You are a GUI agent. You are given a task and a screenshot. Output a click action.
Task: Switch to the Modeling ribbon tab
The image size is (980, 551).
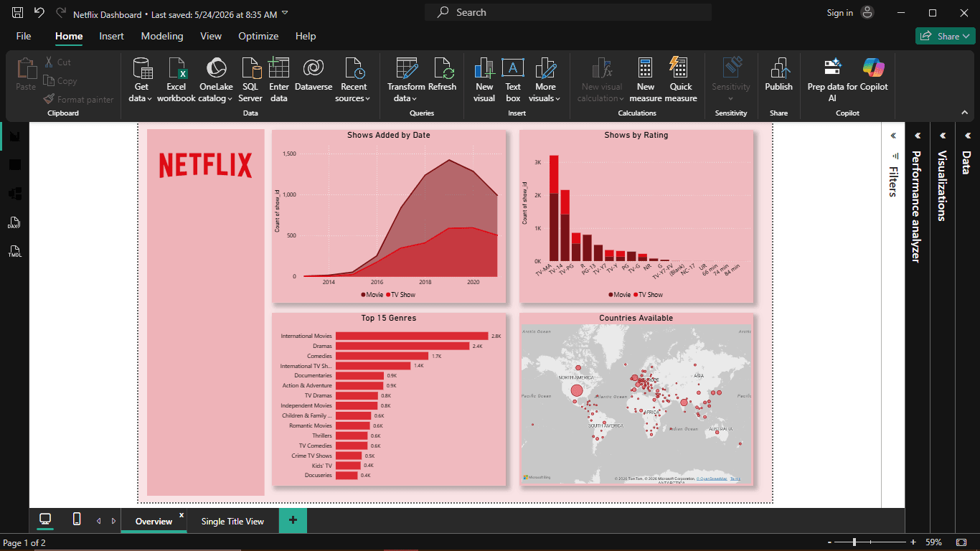click(162, 36)
